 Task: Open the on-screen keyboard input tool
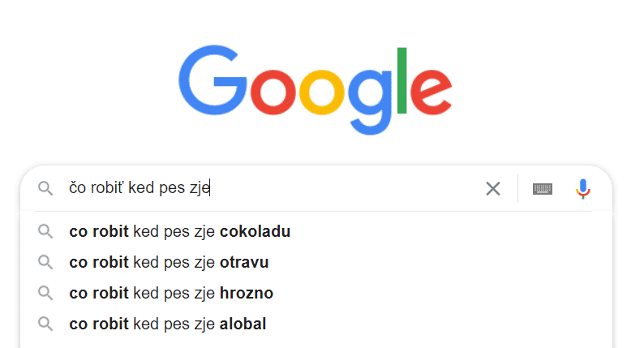pyautogui.click(x=543, y=189)
